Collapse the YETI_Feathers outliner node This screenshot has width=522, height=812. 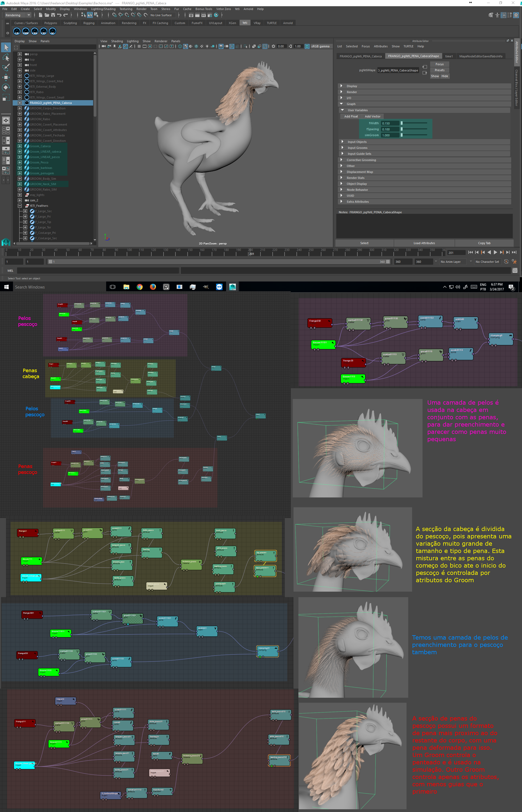tap(20, 206)
